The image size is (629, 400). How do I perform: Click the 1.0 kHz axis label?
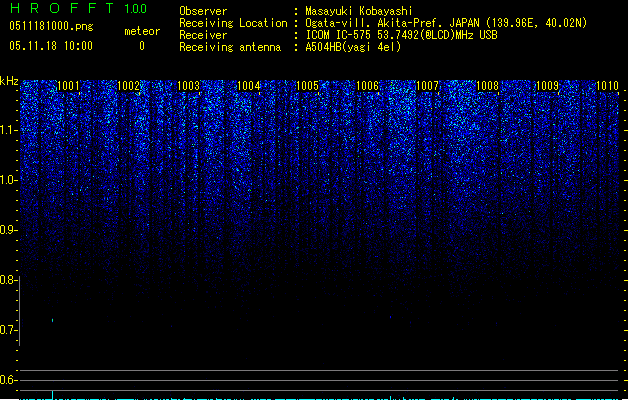[x=9, y=180]
